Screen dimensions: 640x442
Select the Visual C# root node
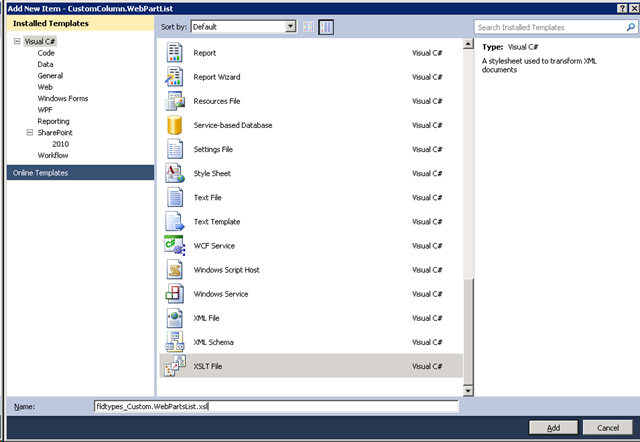coord(40,41)
